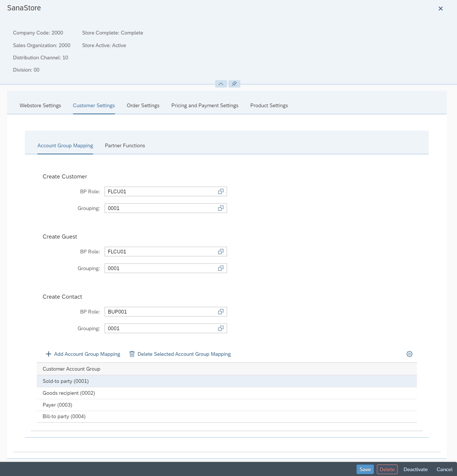Delete the SanaStore store

[x=387, y=469]
